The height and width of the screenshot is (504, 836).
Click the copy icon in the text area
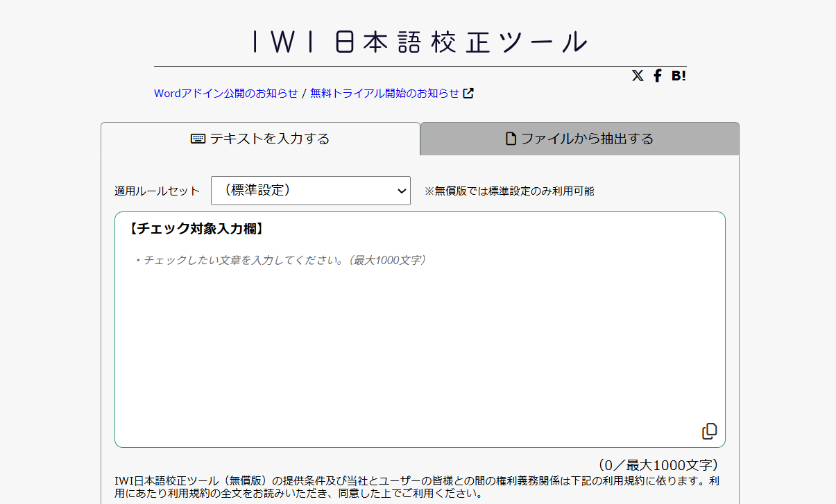tap(709, 431)
